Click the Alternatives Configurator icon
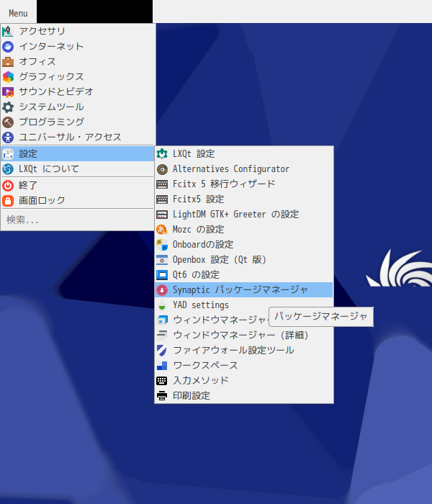This screenshot has height=504, width=432. tap(162, 169)
